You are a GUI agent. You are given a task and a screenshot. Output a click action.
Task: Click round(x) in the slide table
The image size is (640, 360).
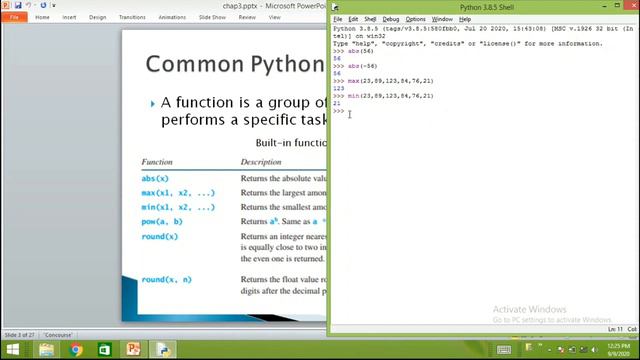point(160,236)
